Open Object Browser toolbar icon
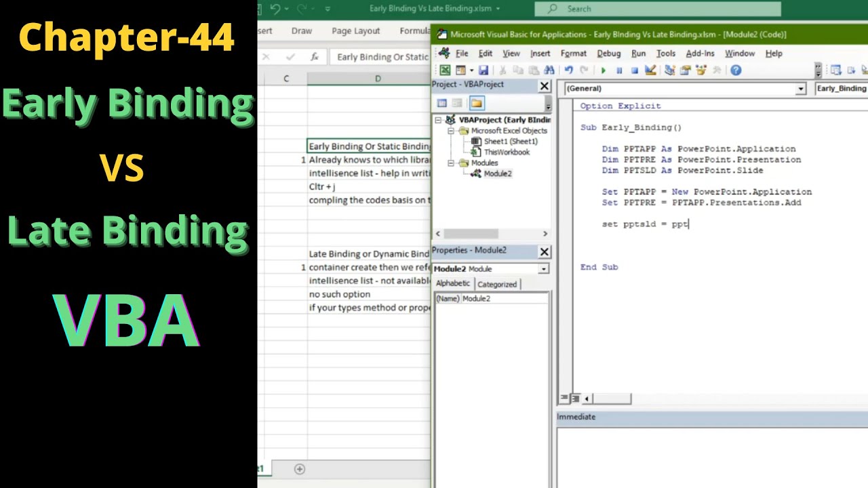The image size is (868, 488). (x=701, y=70)
